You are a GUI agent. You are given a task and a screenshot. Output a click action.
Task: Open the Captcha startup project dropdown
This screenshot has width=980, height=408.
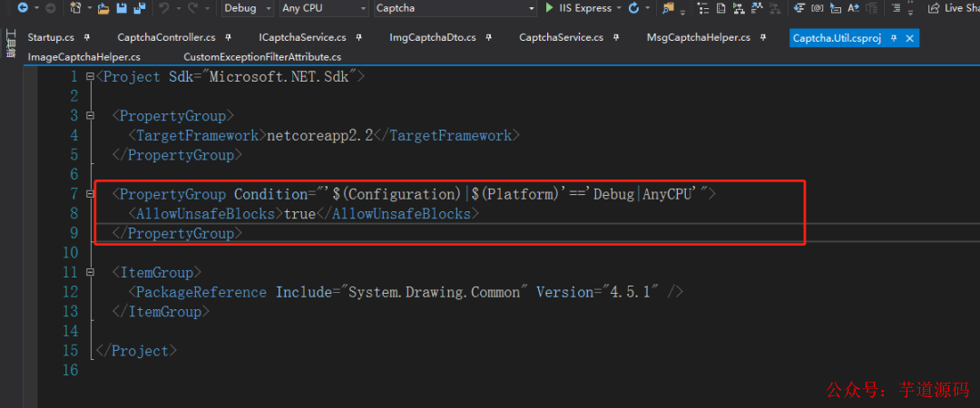click(x=455, y=8)
